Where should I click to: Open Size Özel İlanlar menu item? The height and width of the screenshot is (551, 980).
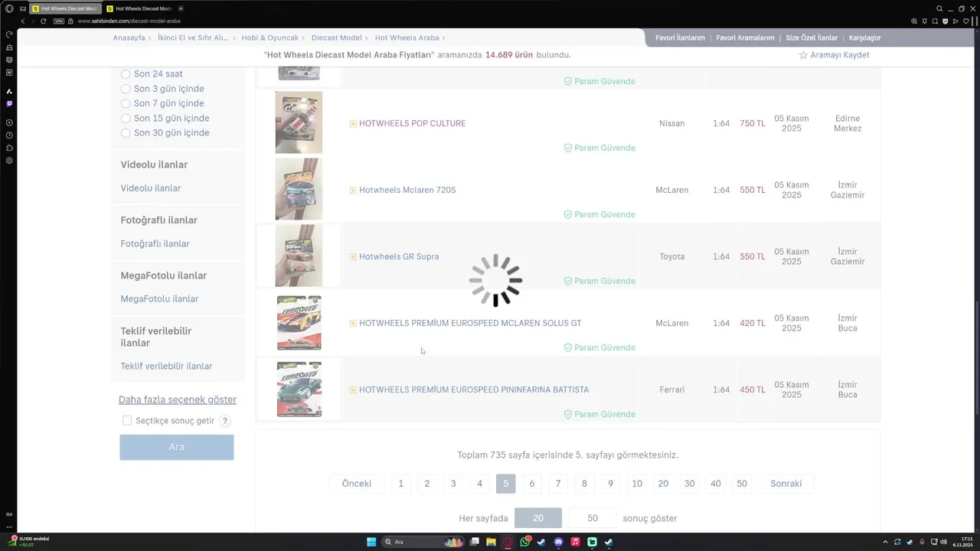(x=812, y=37)
